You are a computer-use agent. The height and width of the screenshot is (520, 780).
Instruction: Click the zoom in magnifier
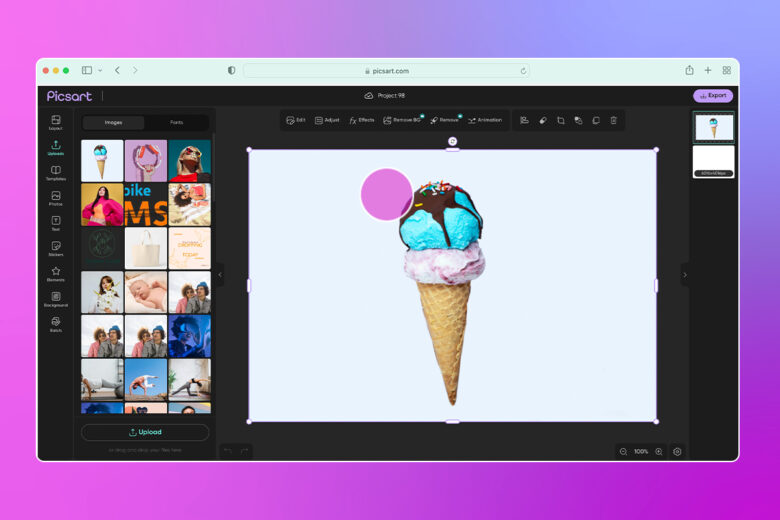click(x=658, y=452)
